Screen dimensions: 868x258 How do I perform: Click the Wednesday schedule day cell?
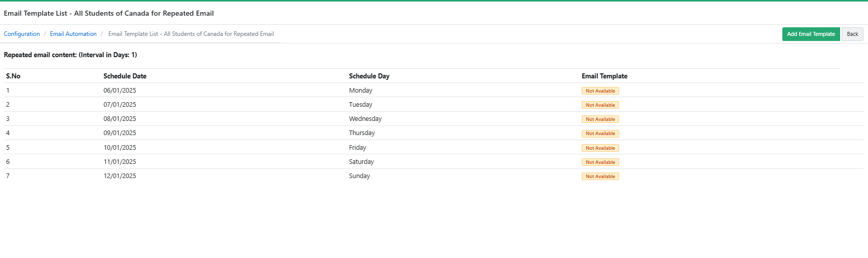(365, 119)
